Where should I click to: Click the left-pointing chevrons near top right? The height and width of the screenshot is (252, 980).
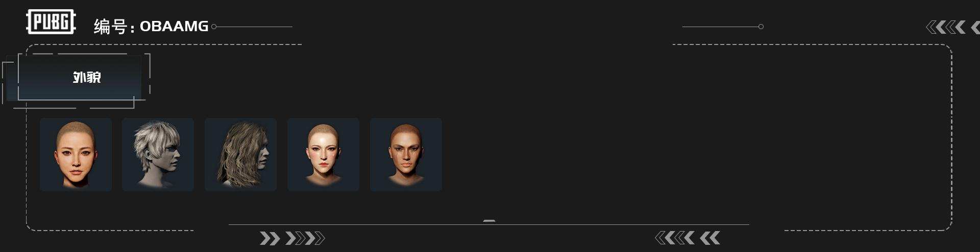(946, 27)
